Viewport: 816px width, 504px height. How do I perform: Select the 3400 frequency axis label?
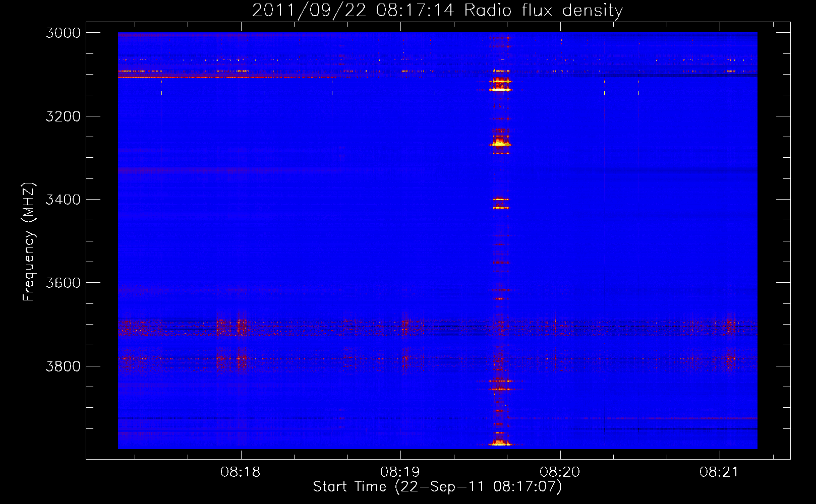point(63,200)
